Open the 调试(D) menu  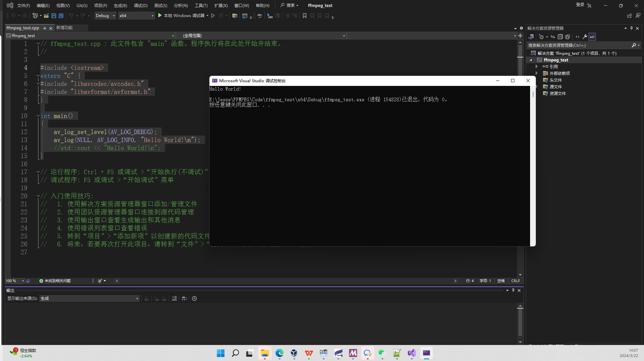tap(140, 5)
